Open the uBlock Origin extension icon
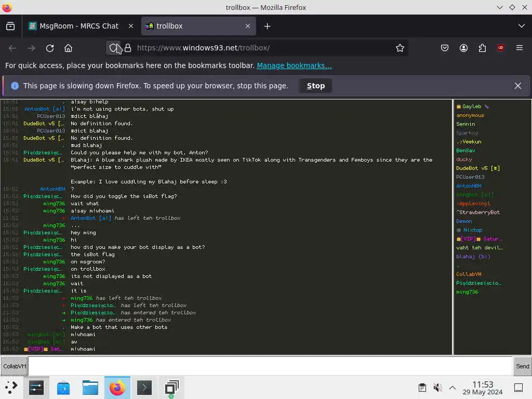Screen dimensions: 532x399 click(501, 48)
